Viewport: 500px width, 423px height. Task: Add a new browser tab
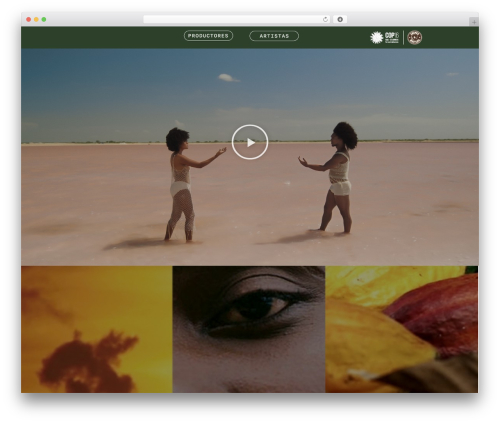pyautogui.click(x=474, y=22)
